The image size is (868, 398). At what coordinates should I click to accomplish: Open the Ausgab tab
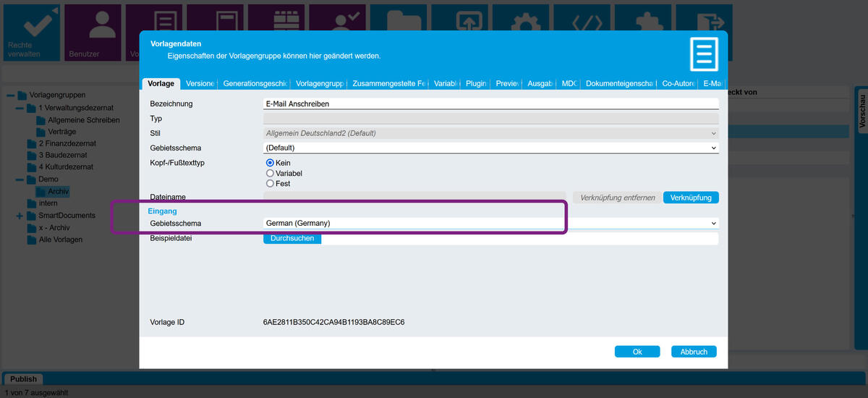[x=540, y=84]
